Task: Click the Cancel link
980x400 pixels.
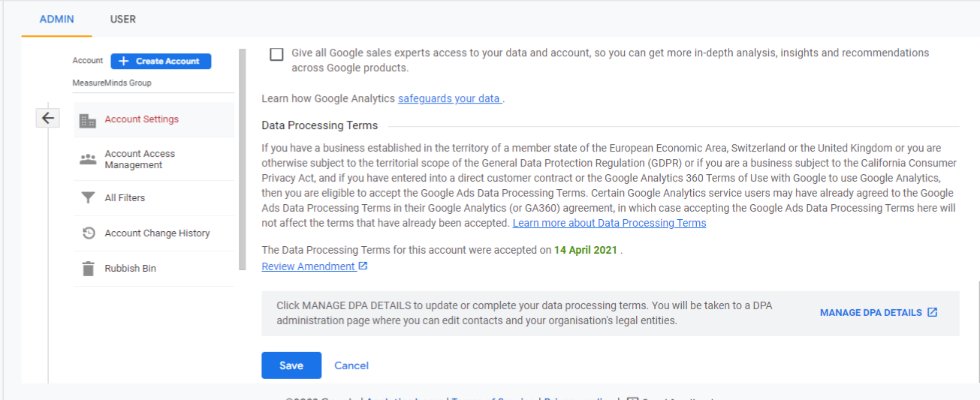Action: click(x=351, y=365)
